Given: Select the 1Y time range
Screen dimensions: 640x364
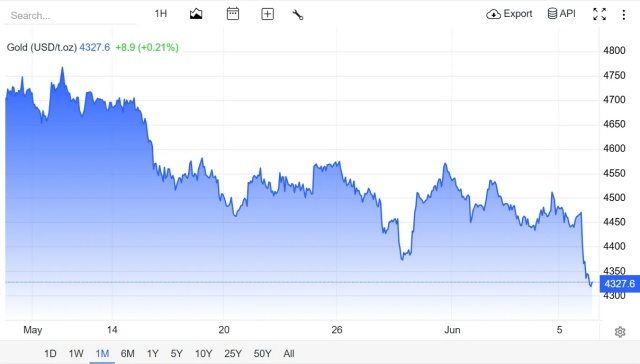Looking at the screenshot, I should point(153,353).
